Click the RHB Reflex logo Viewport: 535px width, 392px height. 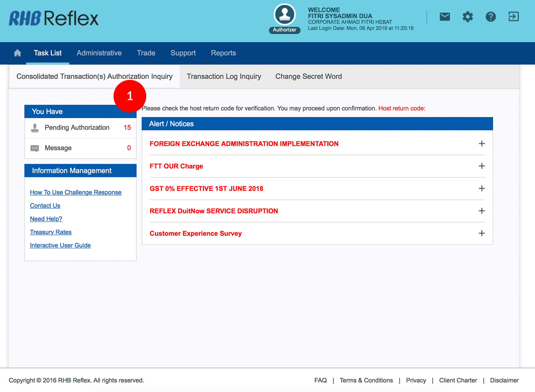tap(53, 18)
